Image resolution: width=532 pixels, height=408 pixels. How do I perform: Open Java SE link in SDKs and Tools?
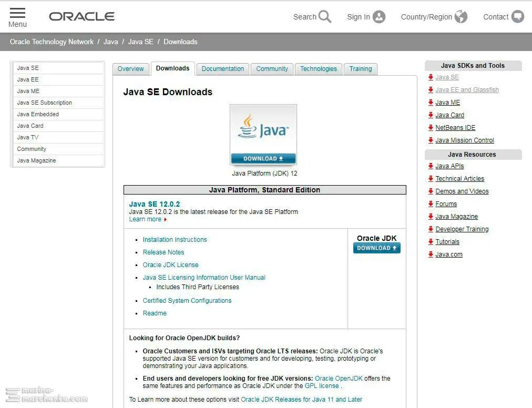point(447,77)
